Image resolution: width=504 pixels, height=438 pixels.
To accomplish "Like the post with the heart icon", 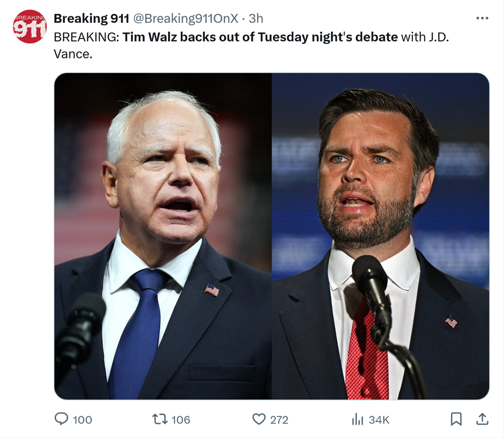I will click(259, 419).
